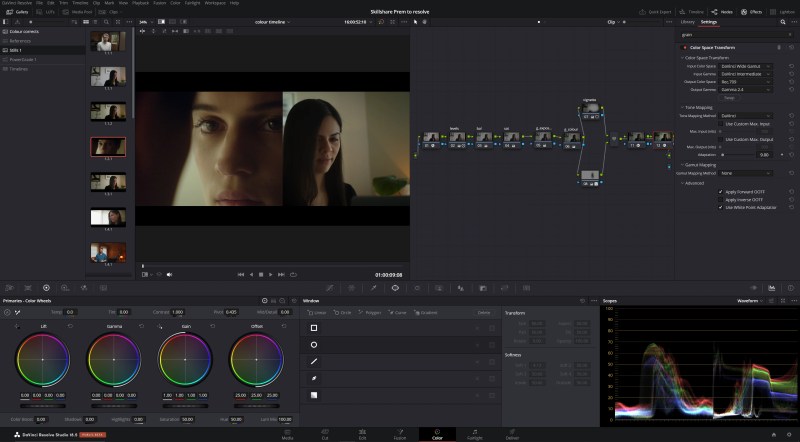Open Input Color Space dropdown

(745, 66)
